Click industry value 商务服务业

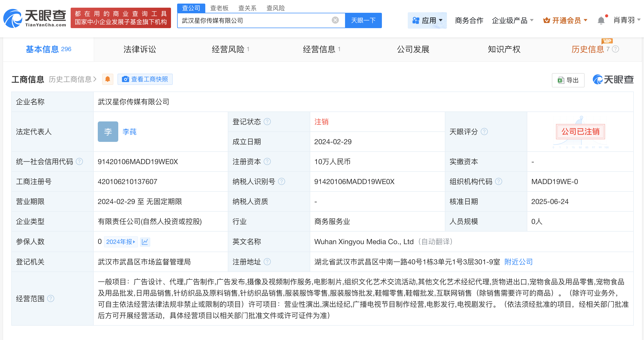pyautogui.click(x=332, y=221)
